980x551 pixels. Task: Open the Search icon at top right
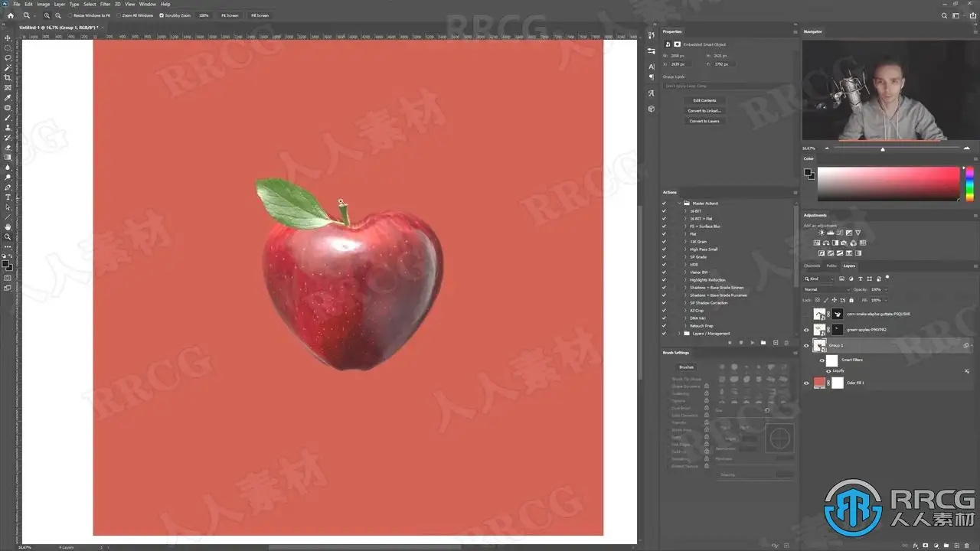tap(944, 15)
